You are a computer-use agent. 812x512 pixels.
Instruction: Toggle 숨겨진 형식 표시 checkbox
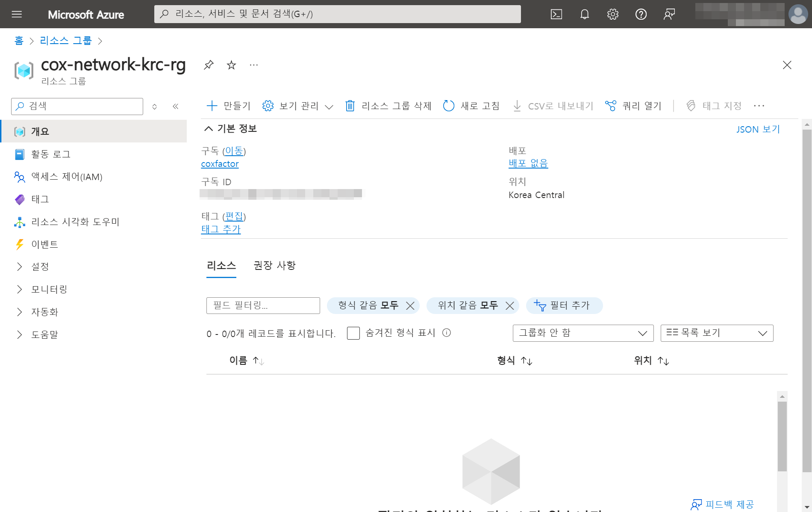(x=353, y=333)
